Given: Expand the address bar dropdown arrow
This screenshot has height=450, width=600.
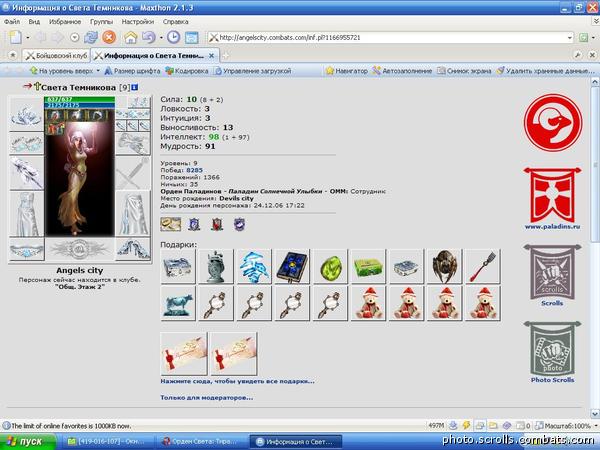Looking at the screenshot, I should click(569, 38).
